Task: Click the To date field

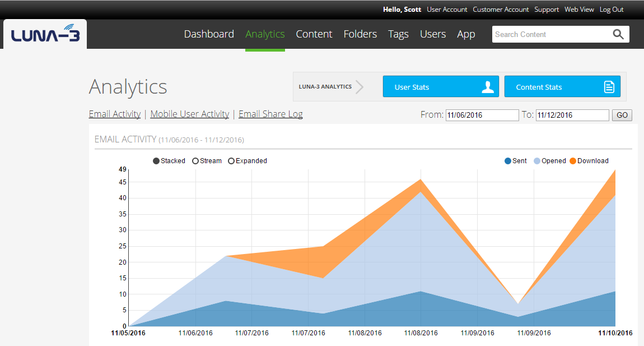Action: 572,115
